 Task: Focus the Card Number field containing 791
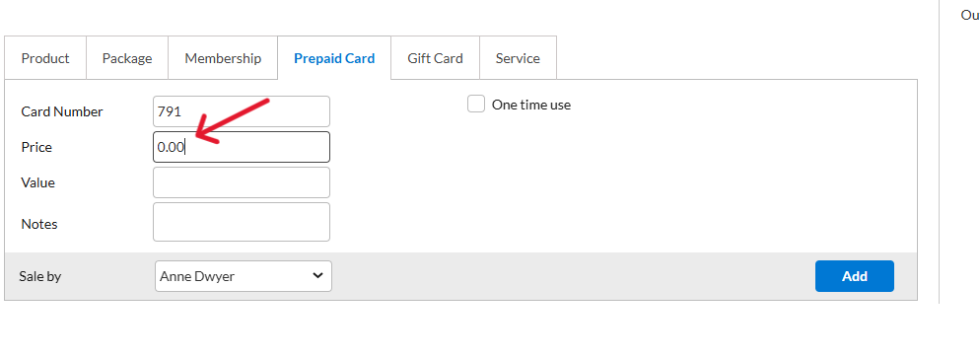[242, 111]
